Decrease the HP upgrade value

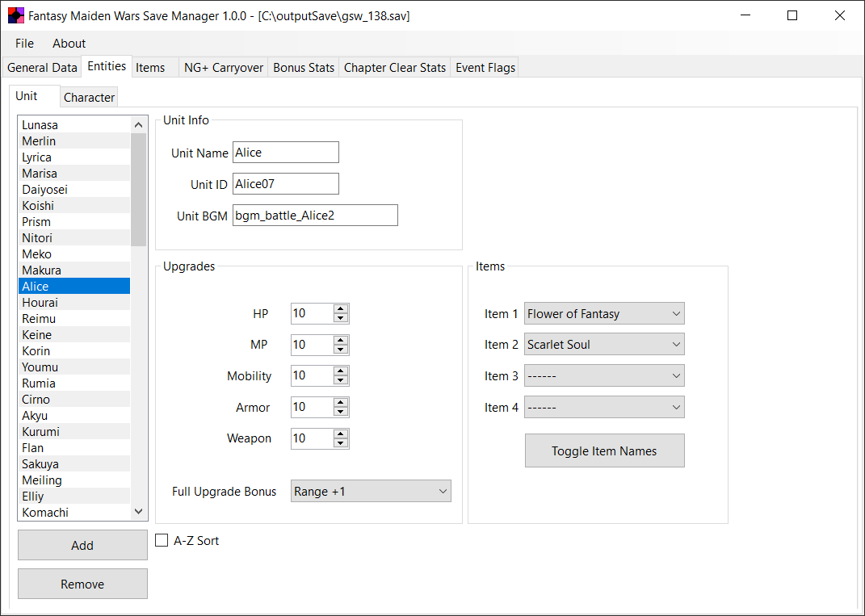(341, 318)
